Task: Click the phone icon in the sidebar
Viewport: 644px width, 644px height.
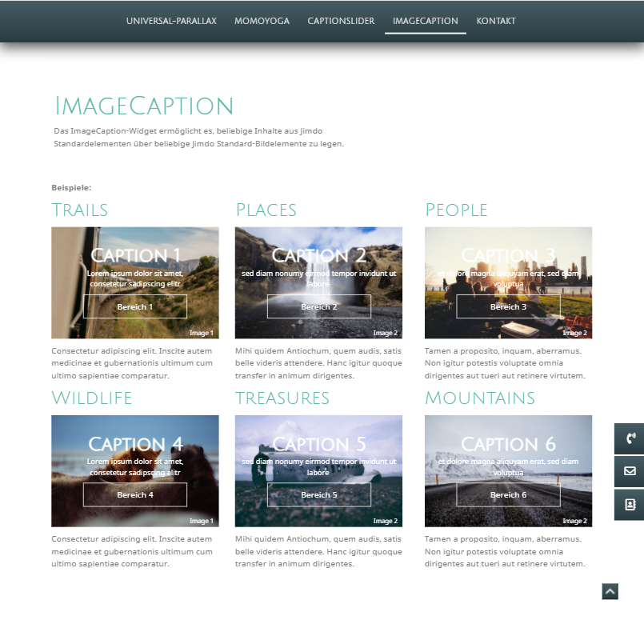Action: tap(630, 439)
